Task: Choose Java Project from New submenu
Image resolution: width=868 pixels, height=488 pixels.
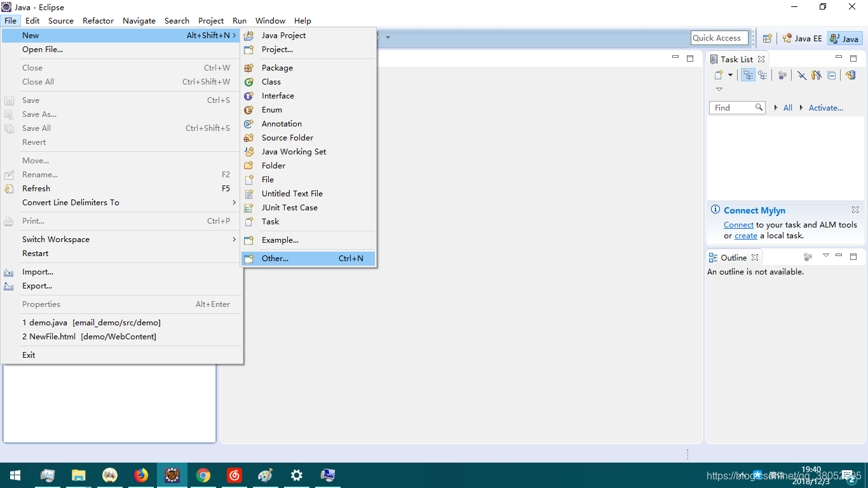Action: (308, 36)
